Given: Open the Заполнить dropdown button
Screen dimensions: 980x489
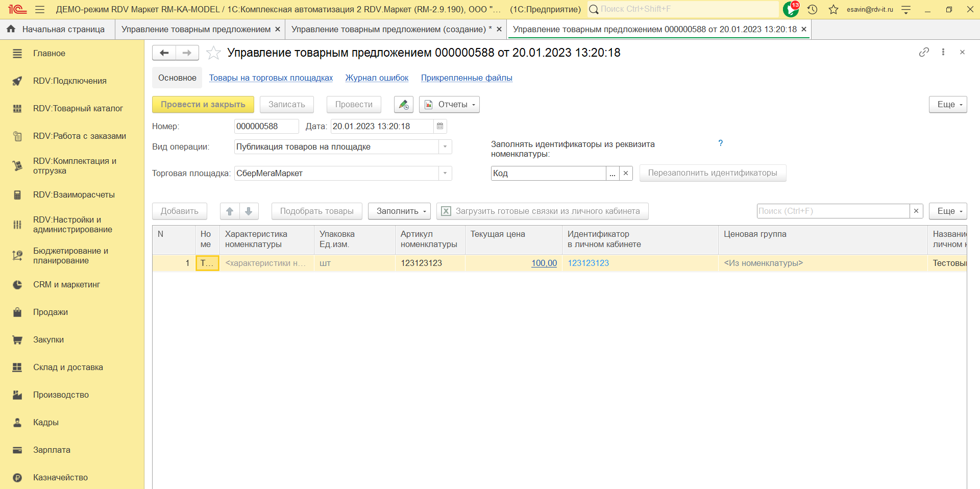Looking at the screenshot, I should (399, 211).
